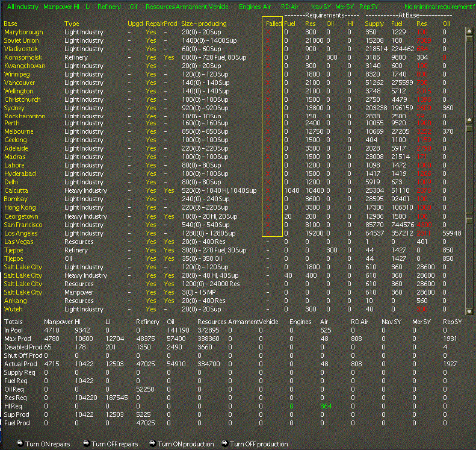Image resolution: width=476 pixels, height=450 pixels.
Task: Sort by the Base column header
Action: [10, 23]
